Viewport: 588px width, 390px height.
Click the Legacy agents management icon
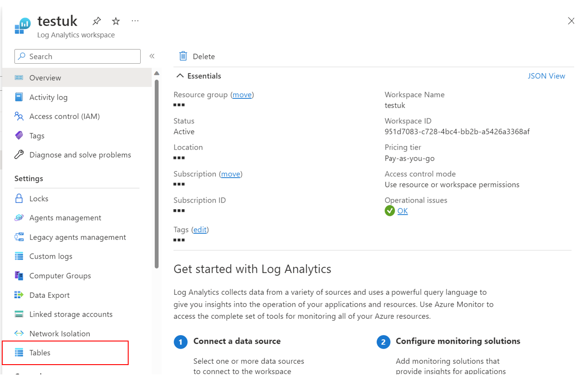click(x=19, y=237)
